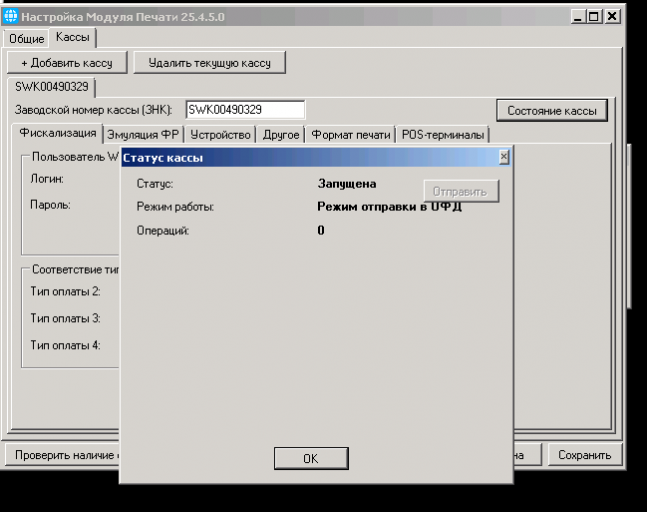Click the Статус: label in dialog
Image resolution: width=647 pixels, height=512 pixels.
pos(155,184)
